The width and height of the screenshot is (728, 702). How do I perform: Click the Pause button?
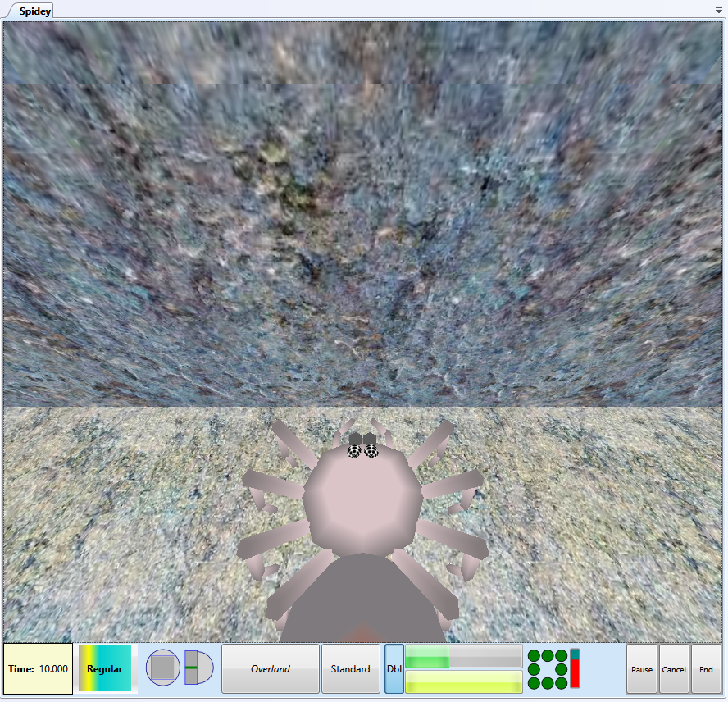[x=642, y=669]
